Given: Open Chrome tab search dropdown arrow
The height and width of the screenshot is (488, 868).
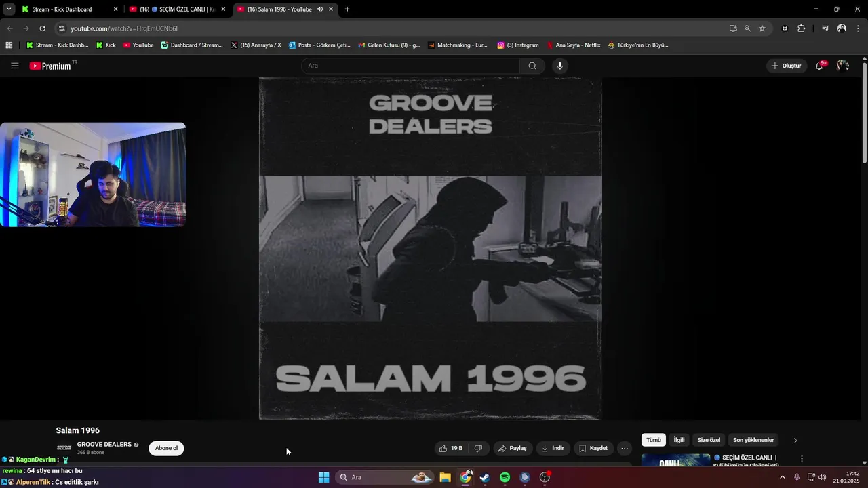Looking at the screenshot, I should point(9,9).
